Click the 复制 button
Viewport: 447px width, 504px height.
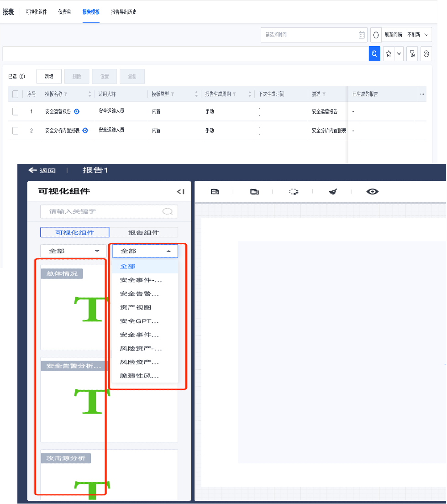[132, 77]
